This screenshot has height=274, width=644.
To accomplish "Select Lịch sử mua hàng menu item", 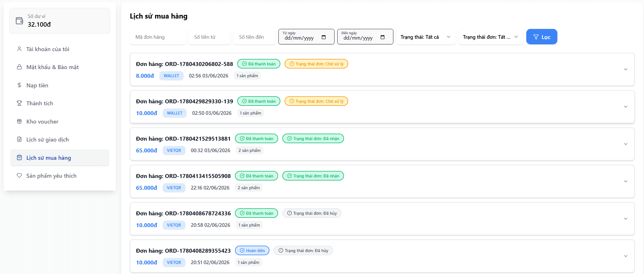I will (60, 157).
